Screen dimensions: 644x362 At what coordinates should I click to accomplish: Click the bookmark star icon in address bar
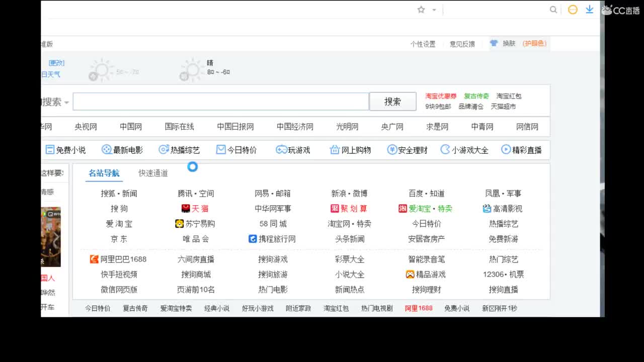pos(421,10)
